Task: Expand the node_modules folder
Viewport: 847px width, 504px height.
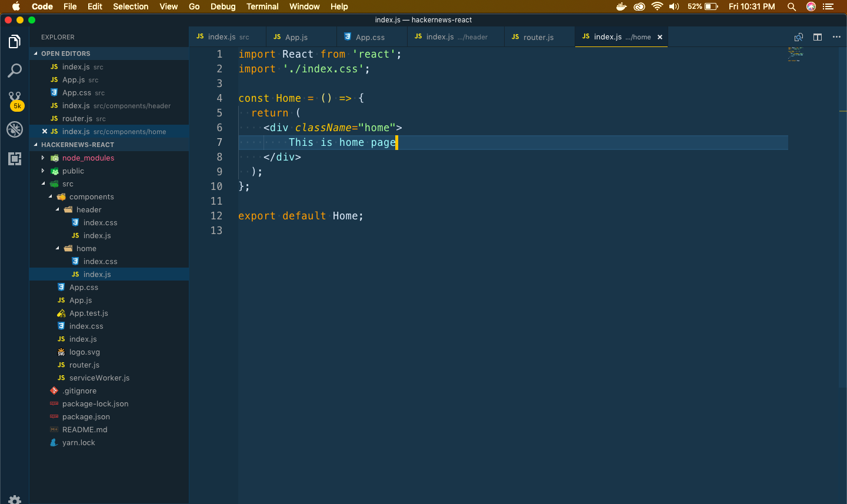Action: [43, 158]
